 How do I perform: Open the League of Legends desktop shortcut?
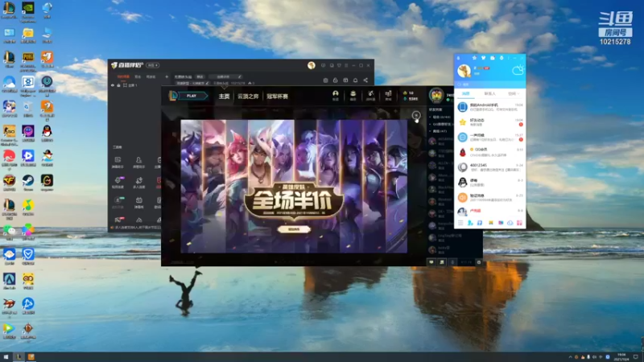click(x=9, y=9)
